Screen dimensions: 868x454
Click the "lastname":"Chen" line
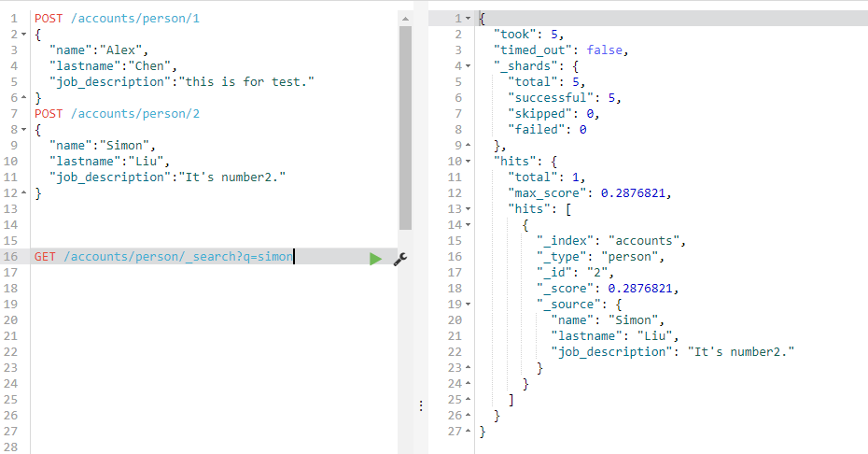tap(113, 66)
